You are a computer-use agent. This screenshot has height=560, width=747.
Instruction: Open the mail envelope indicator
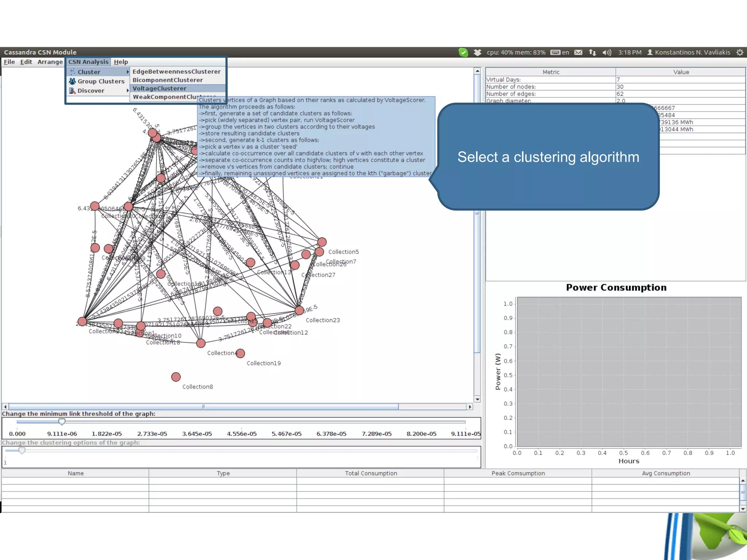tap(578, 52)
